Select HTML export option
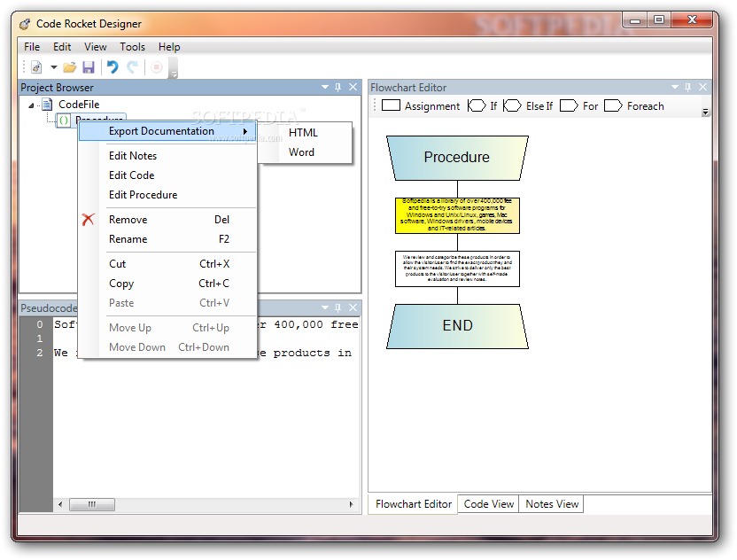Viewport: 737px width, 560px height. (x=303, y=133)
